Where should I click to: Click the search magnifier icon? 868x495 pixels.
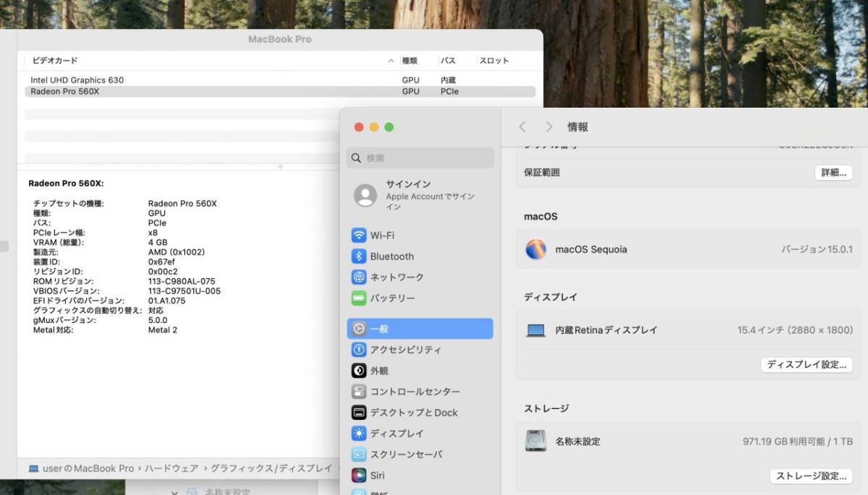click(357, 158)
